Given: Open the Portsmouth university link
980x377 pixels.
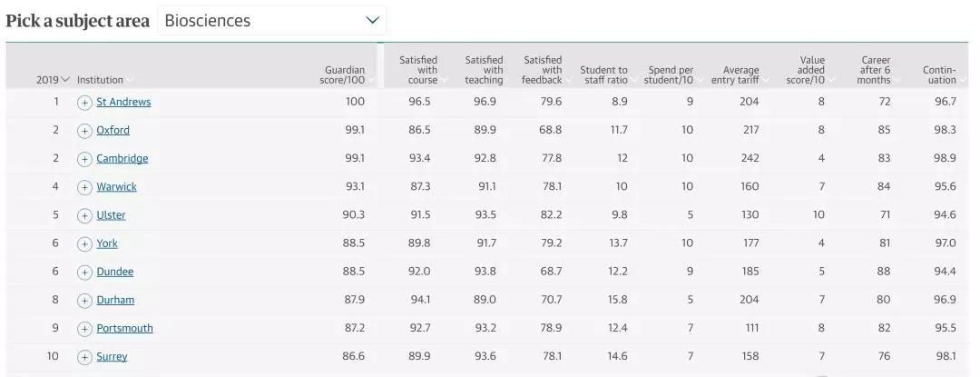Looking at the screenshot, I should [x=124, y=328].
